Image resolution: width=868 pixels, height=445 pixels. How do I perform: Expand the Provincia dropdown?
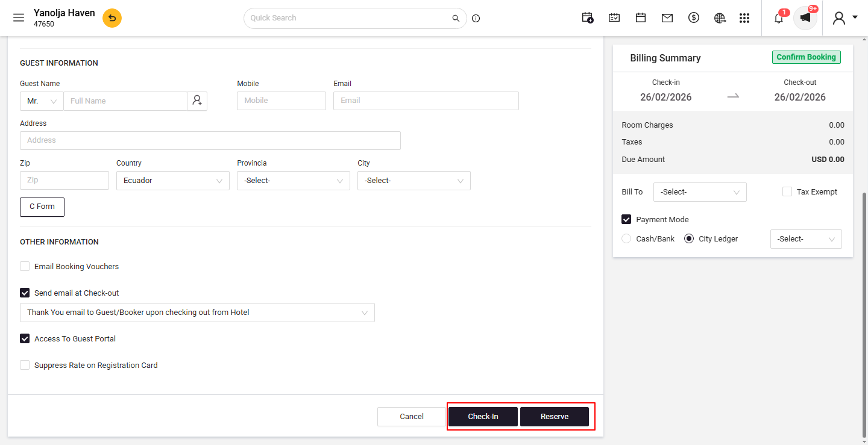[294, 181]
